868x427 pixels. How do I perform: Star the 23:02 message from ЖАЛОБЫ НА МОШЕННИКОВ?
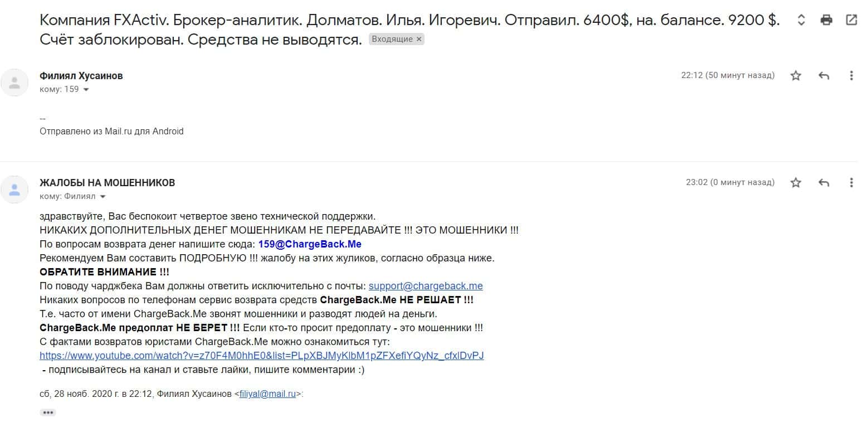click(796, 183)
